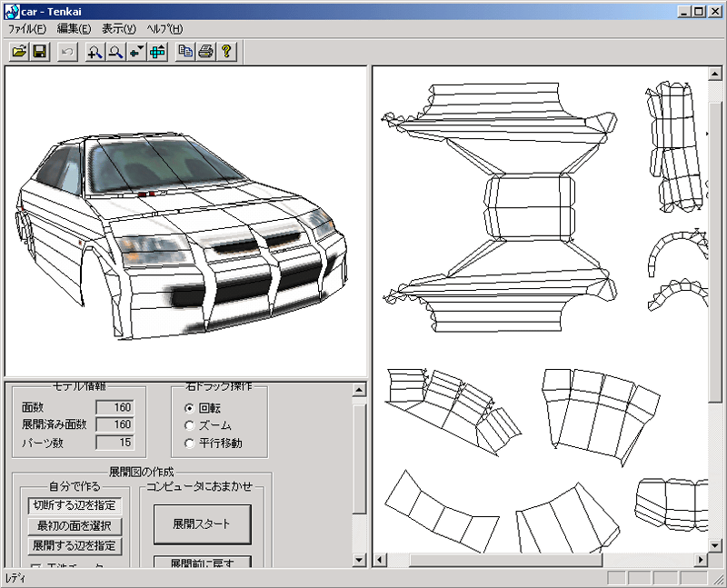This screenshot has height=588, width=727.
Task: Click the 自分で作る group title
Action: pyautogui.click(x=75, y=486)
